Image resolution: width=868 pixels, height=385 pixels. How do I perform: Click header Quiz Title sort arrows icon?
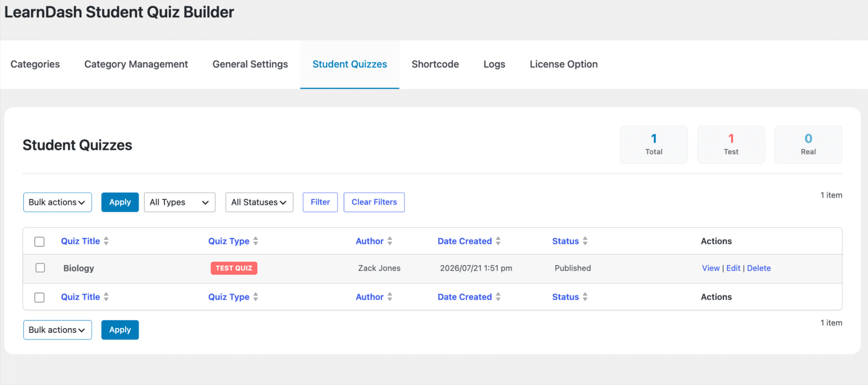click(x=106, y=241)
